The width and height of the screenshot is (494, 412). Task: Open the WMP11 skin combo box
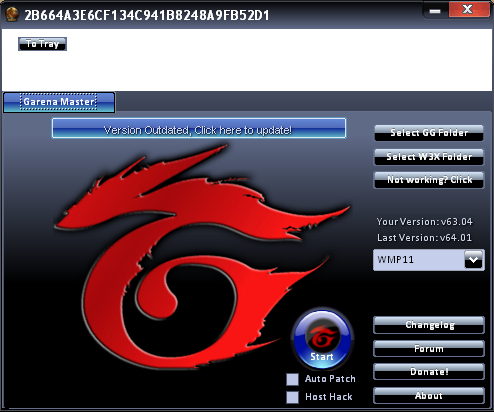[428, 260]
